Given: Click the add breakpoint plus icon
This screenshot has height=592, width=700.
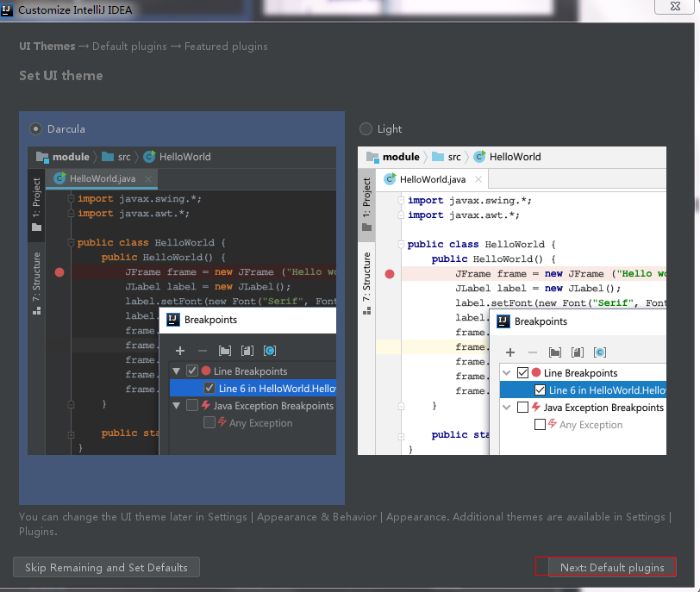Looking at the screenshot, I should [179, 351].
